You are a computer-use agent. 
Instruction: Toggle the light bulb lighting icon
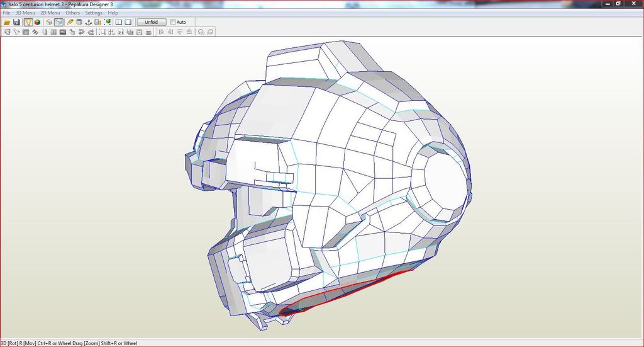[x=28, y=22]
